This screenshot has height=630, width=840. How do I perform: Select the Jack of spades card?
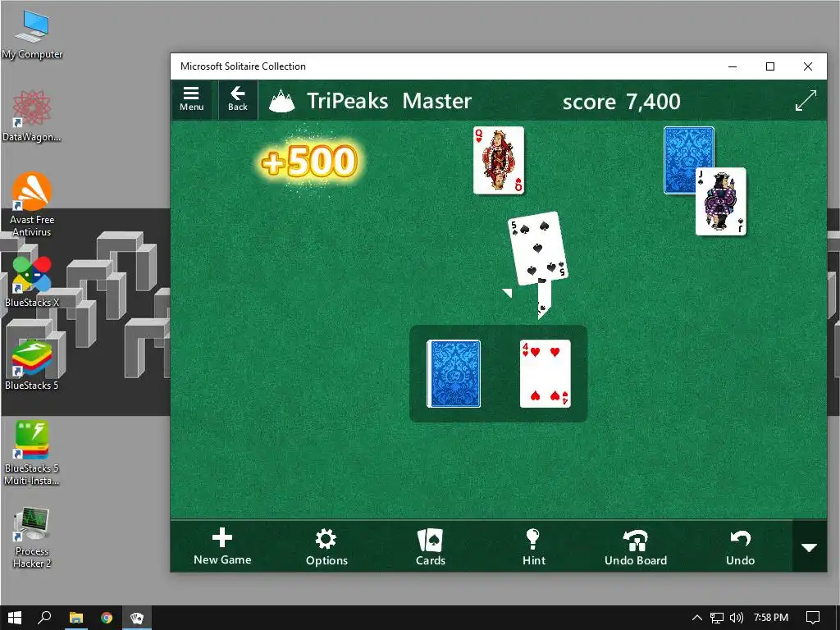click(720, 202)
